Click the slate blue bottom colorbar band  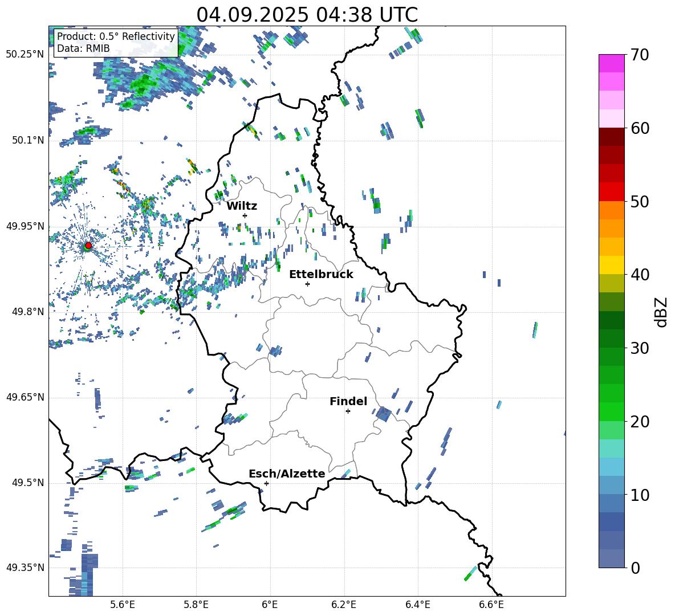[611, 558]
